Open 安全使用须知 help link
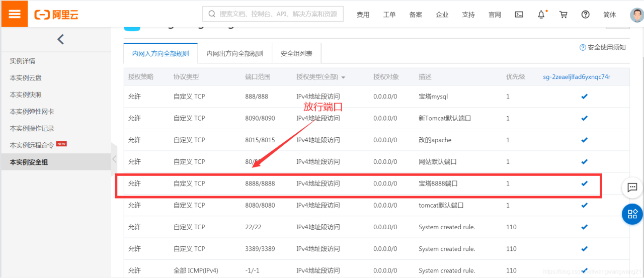Screen dimensions: 644x278 603,47
